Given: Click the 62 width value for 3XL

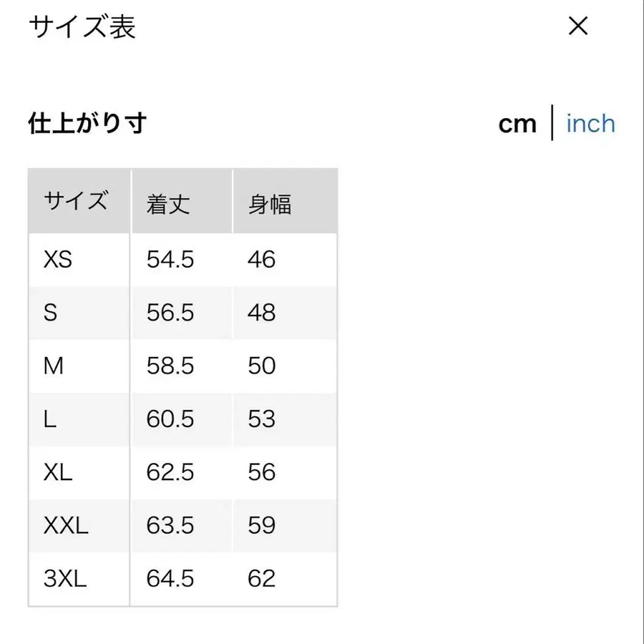Looking at the screenshot, I should [x=262, y=578].
